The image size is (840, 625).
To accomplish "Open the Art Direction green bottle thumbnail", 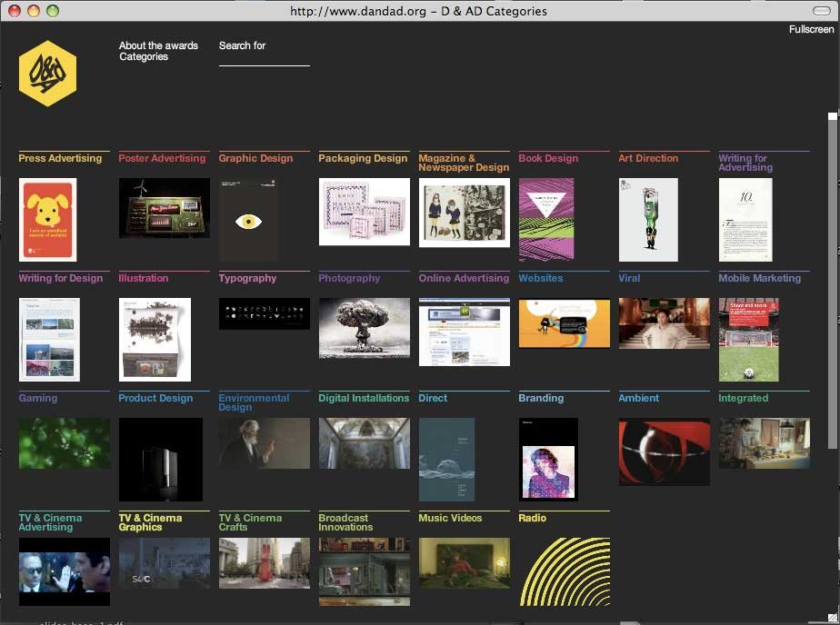I will pos(648,219).
